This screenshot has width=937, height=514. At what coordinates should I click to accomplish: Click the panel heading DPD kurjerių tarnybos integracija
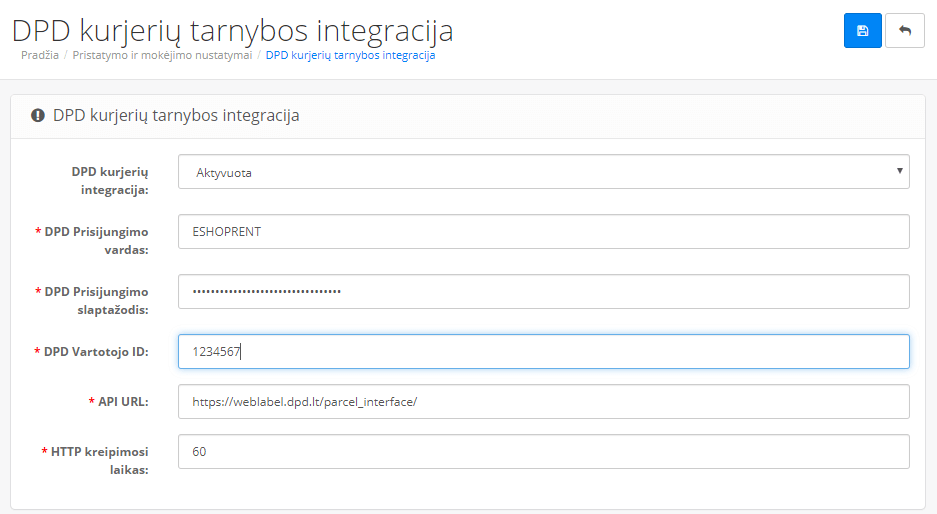176,115
